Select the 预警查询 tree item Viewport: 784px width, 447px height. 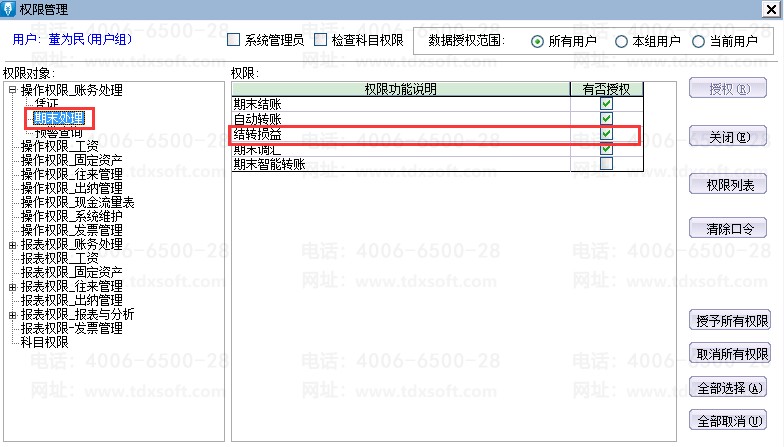tap(58, 132)
